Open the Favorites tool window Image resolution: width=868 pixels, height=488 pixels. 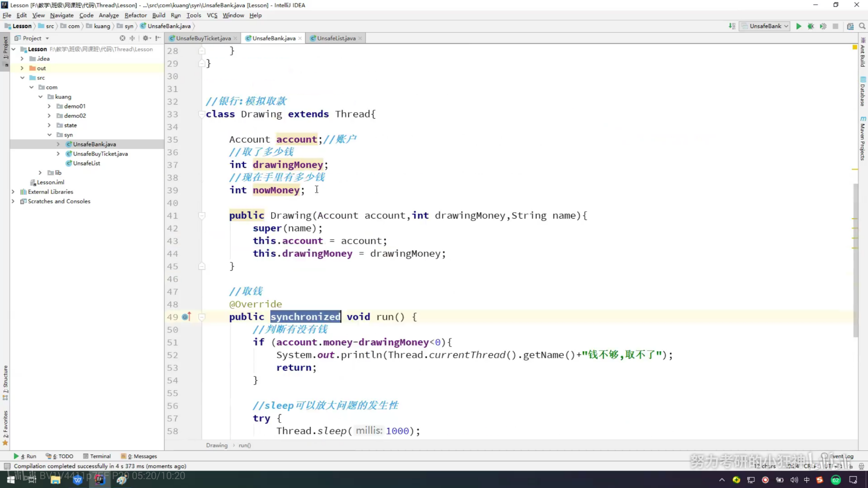pos(5,428)
